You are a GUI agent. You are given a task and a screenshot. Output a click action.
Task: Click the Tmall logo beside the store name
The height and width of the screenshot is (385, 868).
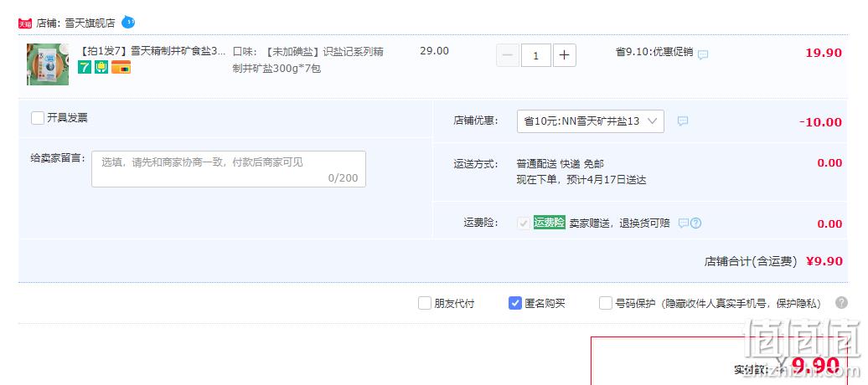25,23
